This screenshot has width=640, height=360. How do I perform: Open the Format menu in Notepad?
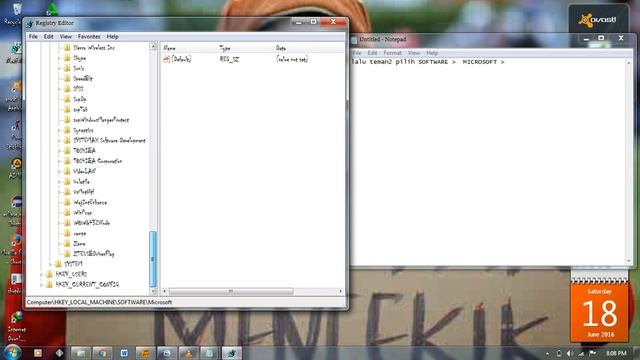[392, 53]
